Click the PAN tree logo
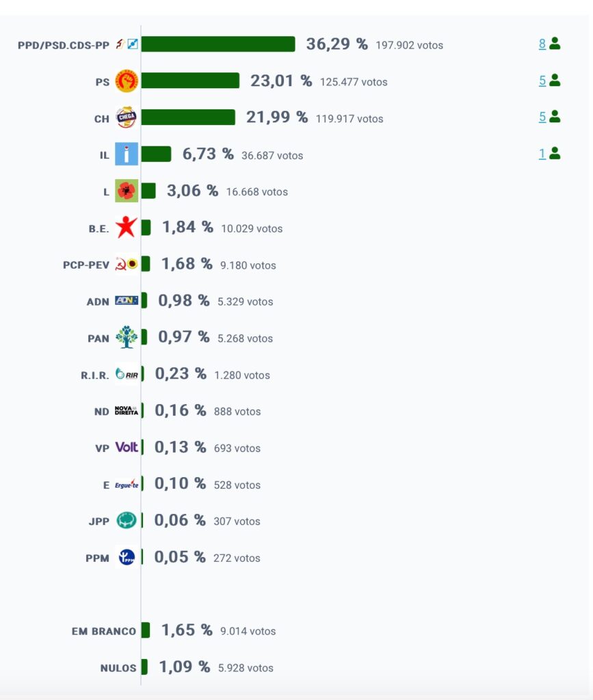The height and width of the screenshot is (700, 593). pyautogui.click(x=127, y=337)
